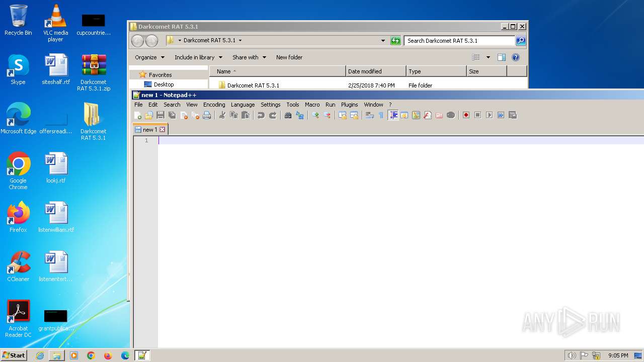Click the Copy toolbar icon
The height and width of the screenshot is (362, 644).
[233, 115]
